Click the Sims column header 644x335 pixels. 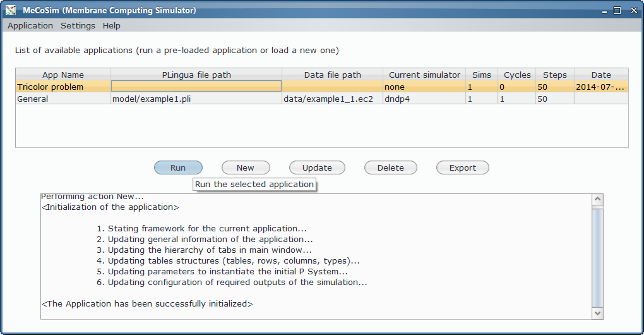(482, 75)
